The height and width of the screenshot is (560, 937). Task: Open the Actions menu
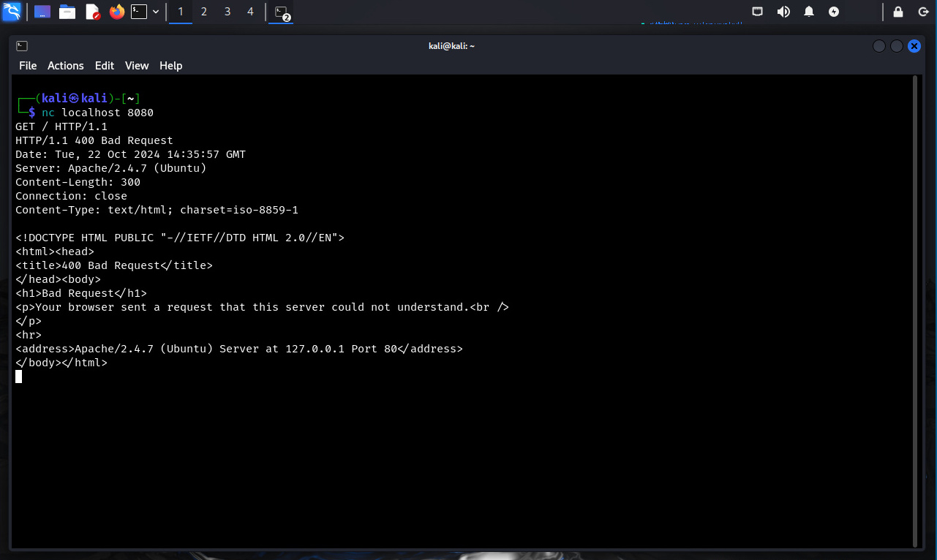pos(66,66)
